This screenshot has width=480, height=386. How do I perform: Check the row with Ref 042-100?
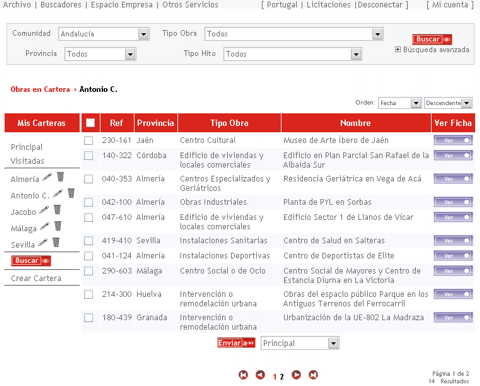coord(88,202)
